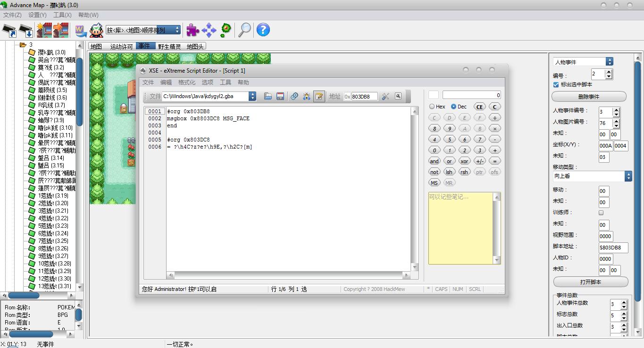
Task: Select the Hex radio button
Action: pos(432,107)
